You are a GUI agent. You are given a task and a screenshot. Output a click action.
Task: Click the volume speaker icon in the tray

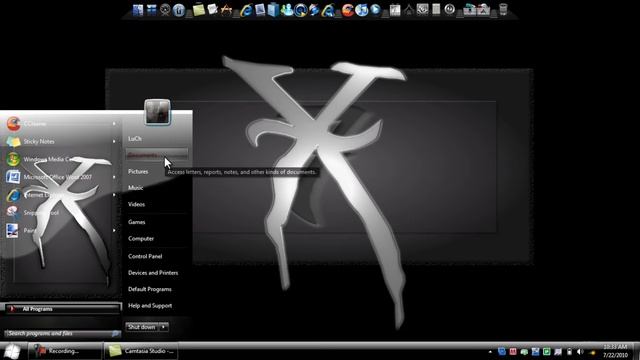pyautogui.click(x=580, y=351)
